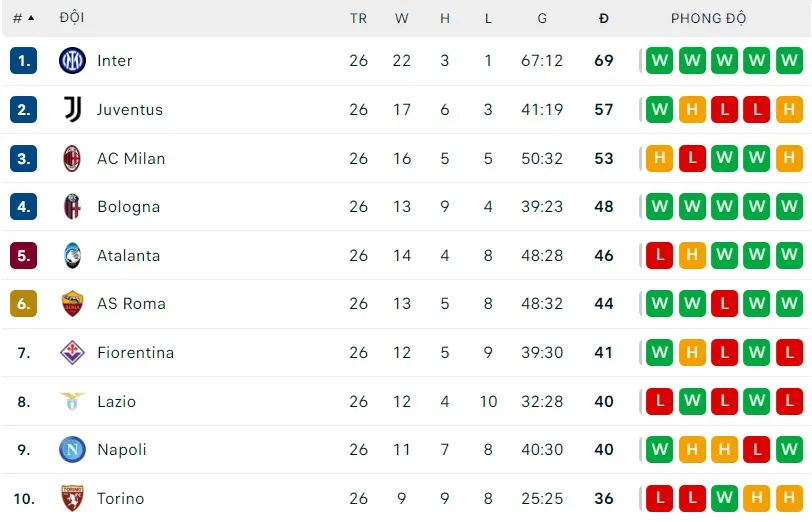This screenshot has width=812, height=522.
Task: Sort standings by the Đ points header
Action: [603, 18]
